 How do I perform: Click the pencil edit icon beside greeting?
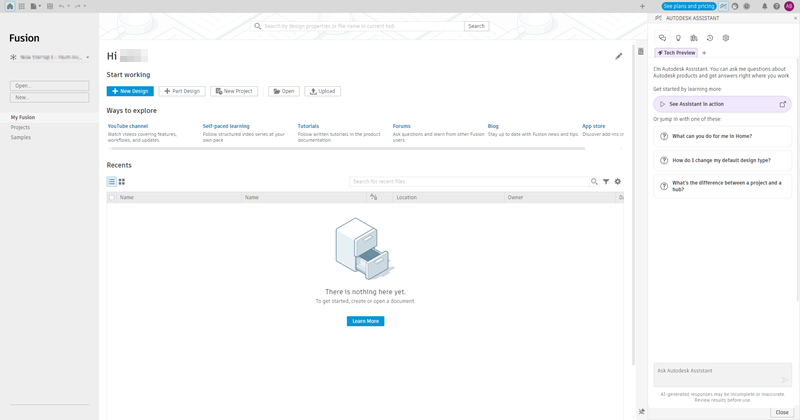[618, 56]
